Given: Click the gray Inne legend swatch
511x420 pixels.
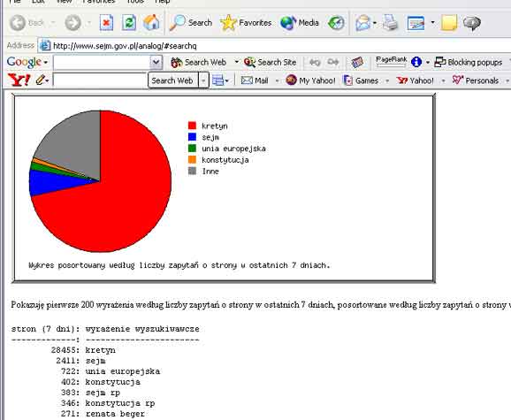Looking at the screenshot, I should 192,171.
